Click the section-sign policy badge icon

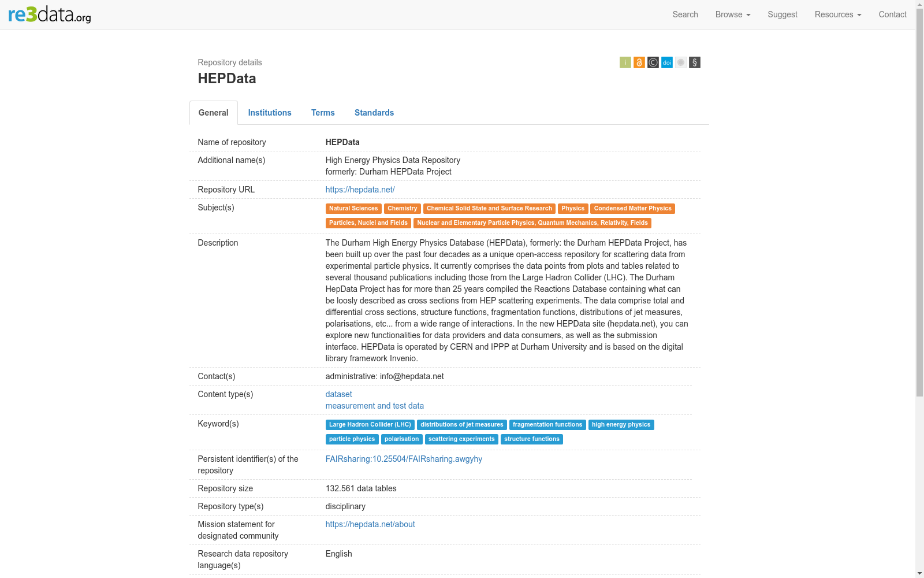pos(695,62)
